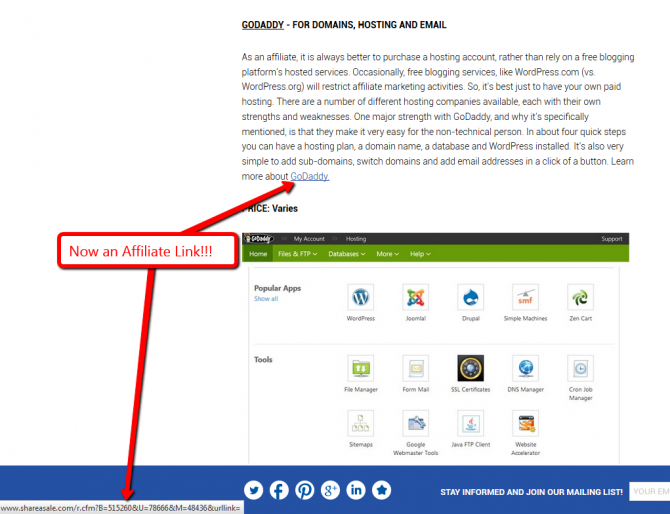Launch the DNS Manager tool
Screen dimensions: 670x514
[x=524, y=368]
